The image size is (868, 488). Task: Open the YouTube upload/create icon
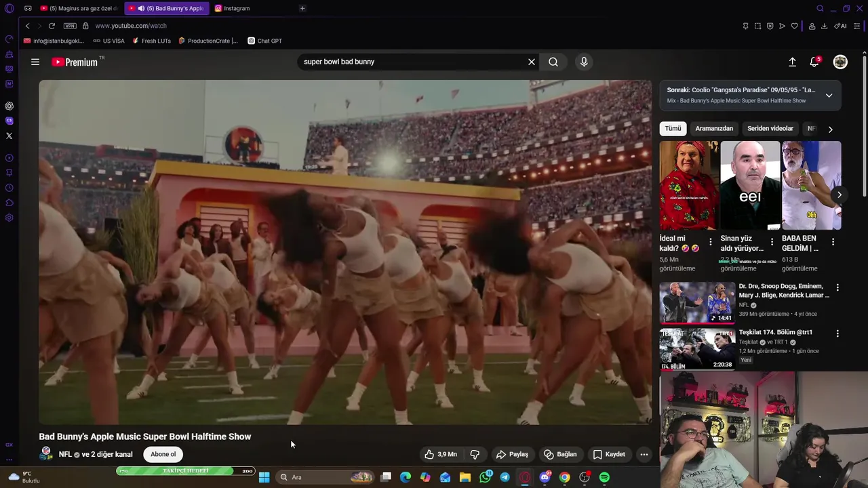click(792, 62)
